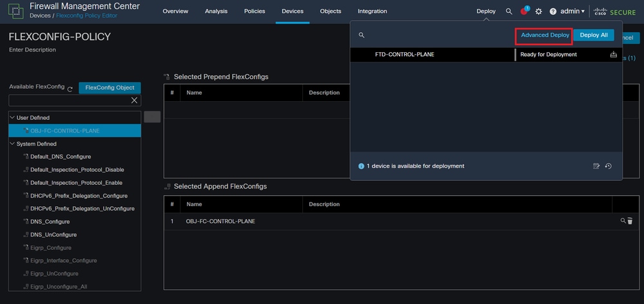Select Default_Inspection_Protocol_Enable item

pos(77,182)
